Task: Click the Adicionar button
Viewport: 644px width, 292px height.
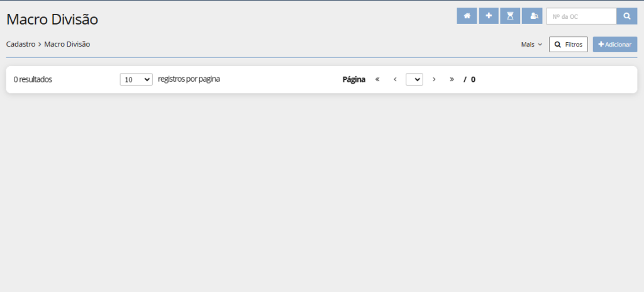Action: click(x=614, y=45)
